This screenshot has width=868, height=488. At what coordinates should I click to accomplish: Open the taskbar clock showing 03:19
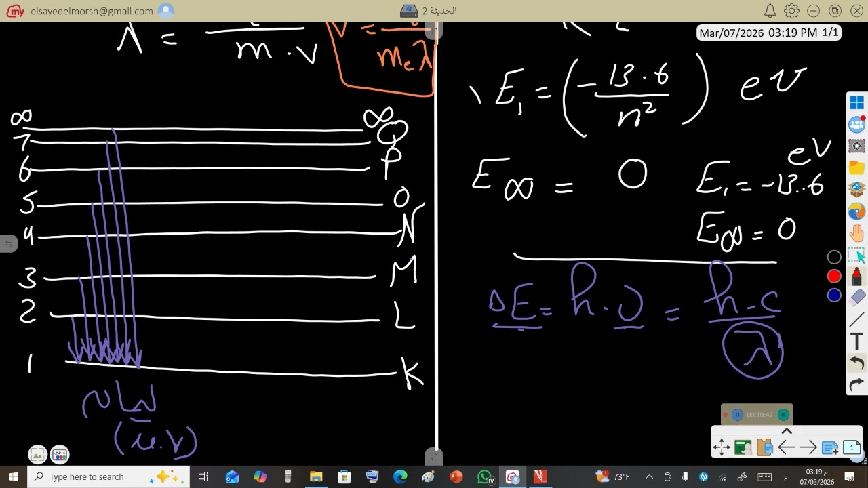(x=816, y=476)
